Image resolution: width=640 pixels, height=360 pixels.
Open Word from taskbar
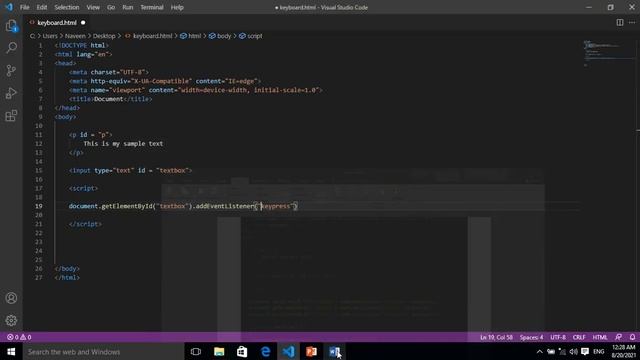(335, 351)
